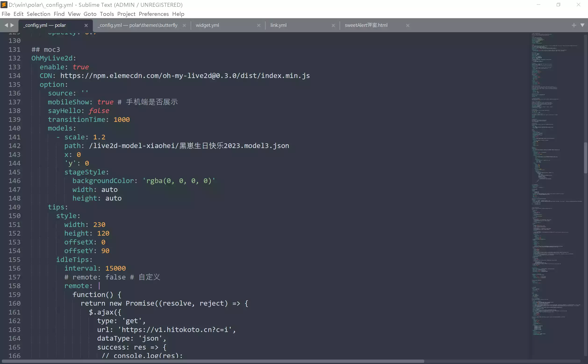Open the Preferences menu
This screenshot has height=364, width=588.
[x=154, y=14]
